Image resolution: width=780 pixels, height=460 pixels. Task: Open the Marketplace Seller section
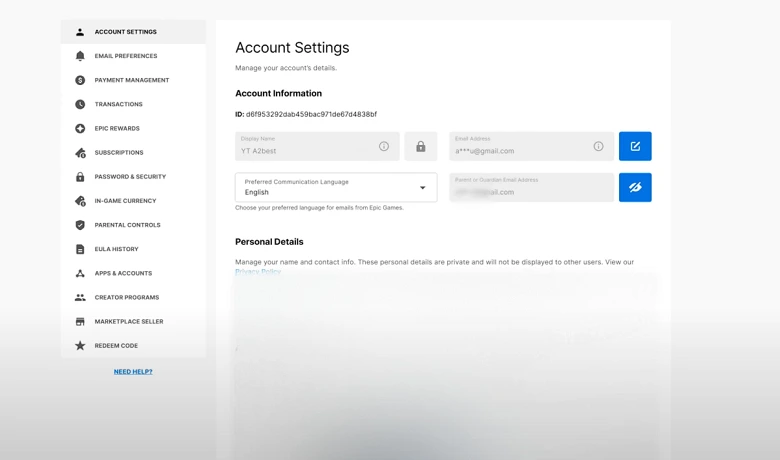coord(128,321)
